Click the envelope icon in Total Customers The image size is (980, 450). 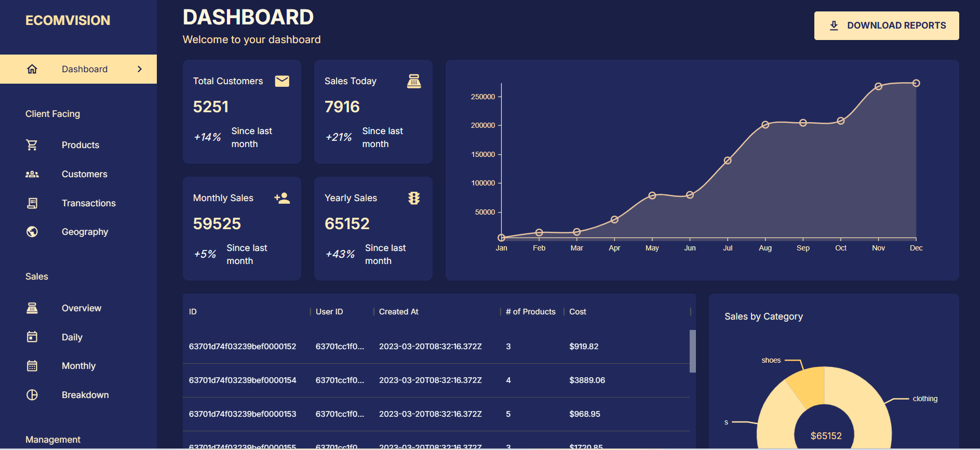[282, 81]
